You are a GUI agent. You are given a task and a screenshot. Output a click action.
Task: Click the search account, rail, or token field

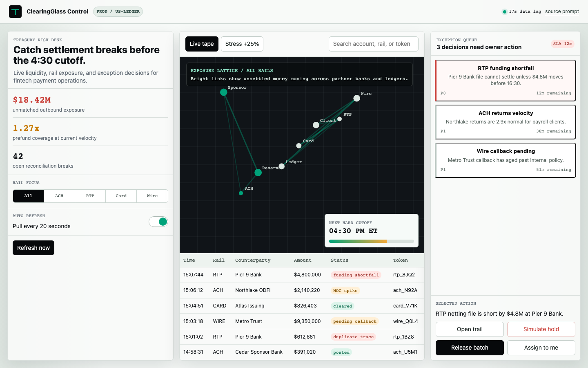tap(374, 44)
